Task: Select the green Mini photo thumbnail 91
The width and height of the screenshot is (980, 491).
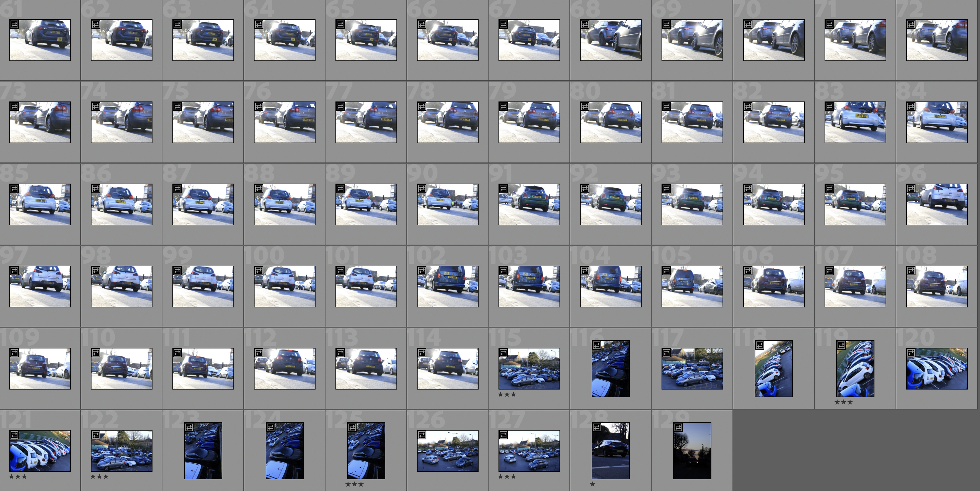Action: pos(529,204)
